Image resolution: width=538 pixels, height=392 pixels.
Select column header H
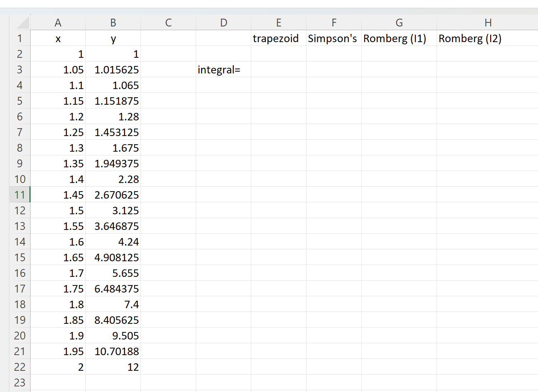point(488,23)
